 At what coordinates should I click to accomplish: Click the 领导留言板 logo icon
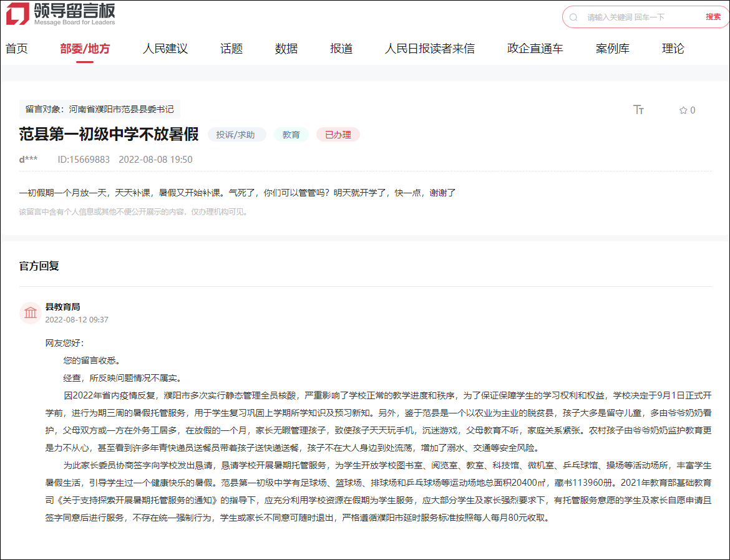pos(17,15)
